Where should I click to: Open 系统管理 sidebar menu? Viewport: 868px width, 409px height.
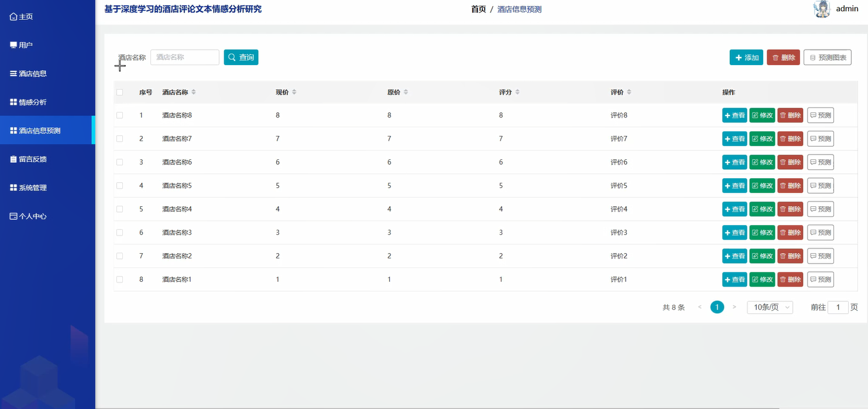pyautogui.click(x=47, y=188)
